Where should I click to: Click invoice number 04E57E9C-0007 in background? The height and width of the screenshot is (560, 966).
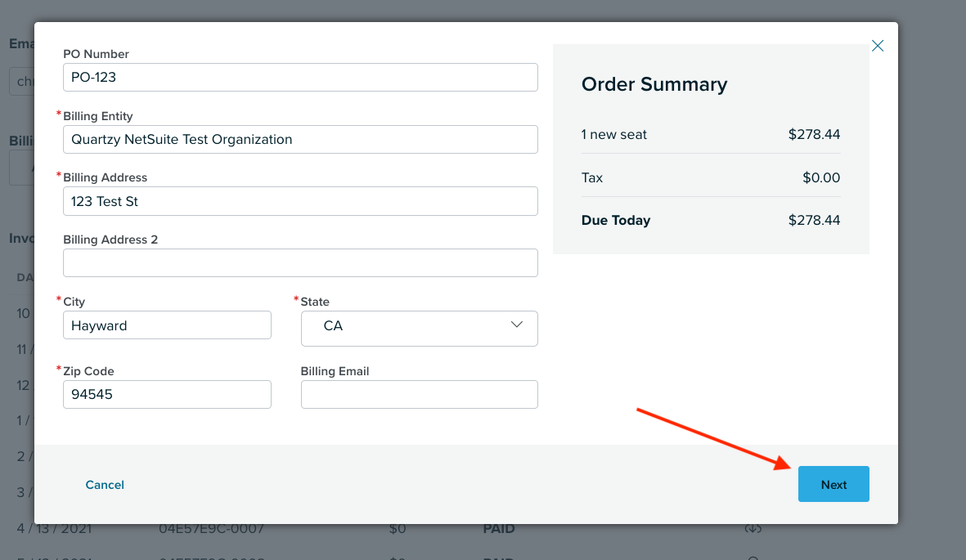[x=211, y=529]
